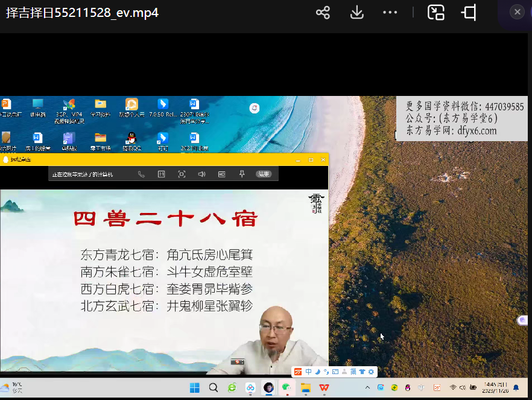Open WeChat from the taskbar
532x400 pixels.
[287, 387]
